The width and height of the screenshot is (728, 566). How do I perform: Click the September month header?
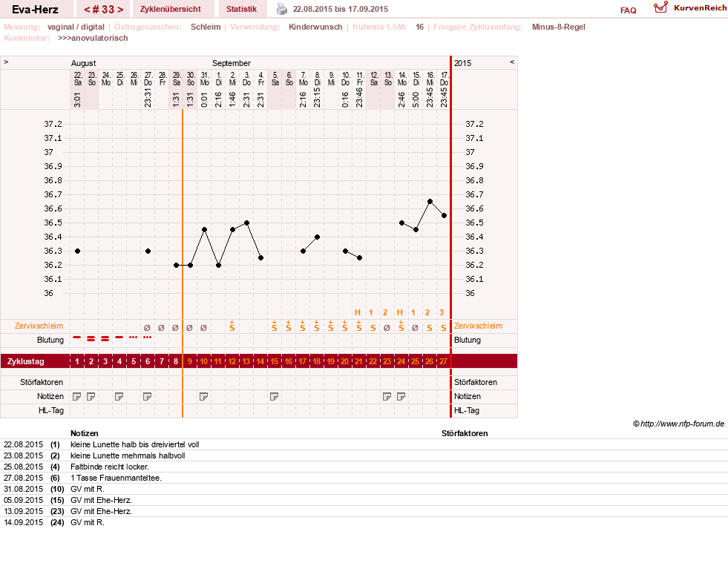[x=232, y=63]
